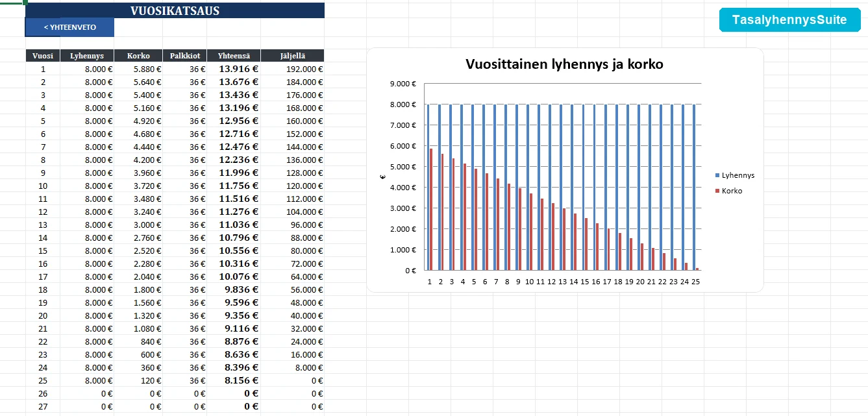Select year 25's interest cell 120 €
The width and height of the screenshot is (868, 416).
(138, 380)
